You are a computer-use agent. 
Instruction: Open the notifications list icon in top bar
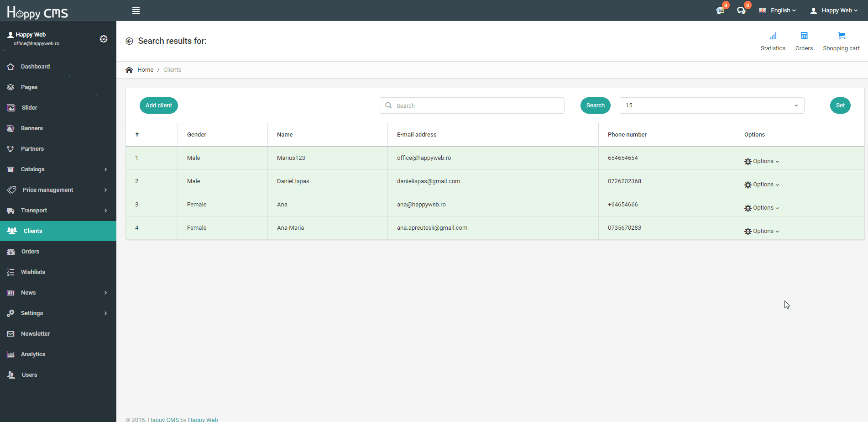720,11
